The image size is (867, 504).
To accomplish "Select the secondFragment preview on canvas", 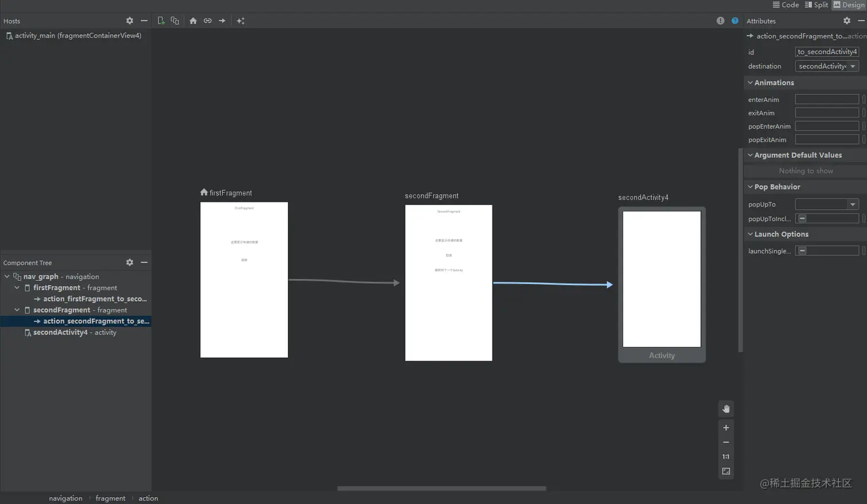I will 448,283.
